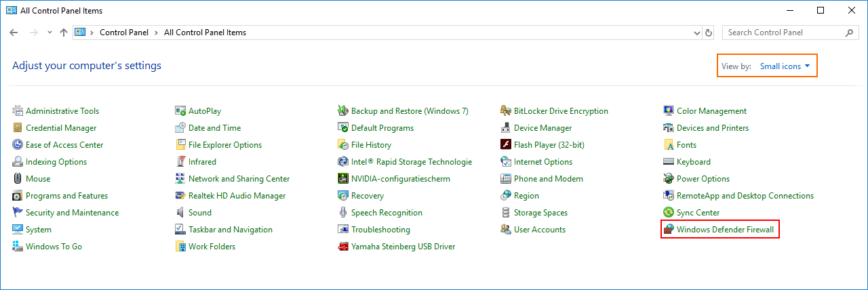Click the Flash Player (32-bit) icon
Image resolution: width=868 pixels, height=290 pixels.
[x=506, y=145]
